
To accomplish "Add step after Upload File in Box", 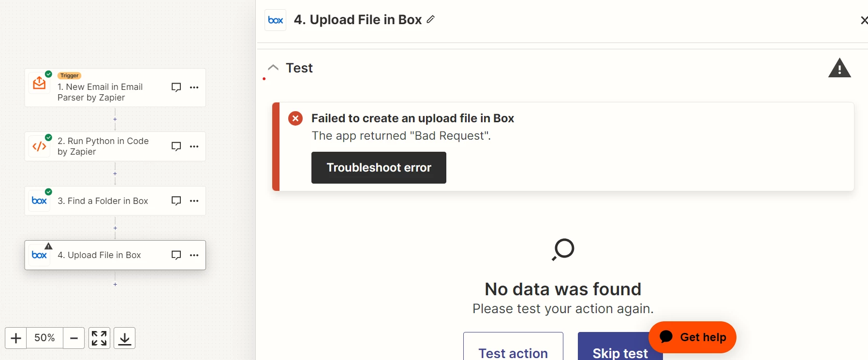I will (x=115, y=284).
